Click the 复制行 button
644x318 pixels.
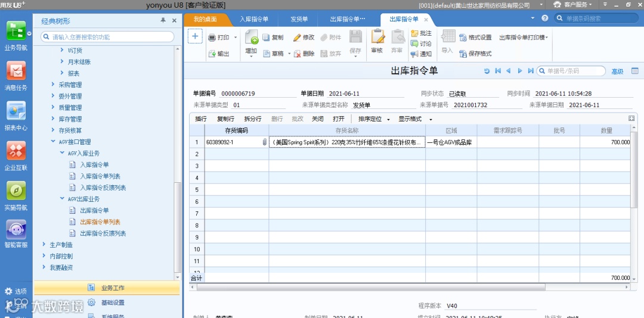point(225,119)
